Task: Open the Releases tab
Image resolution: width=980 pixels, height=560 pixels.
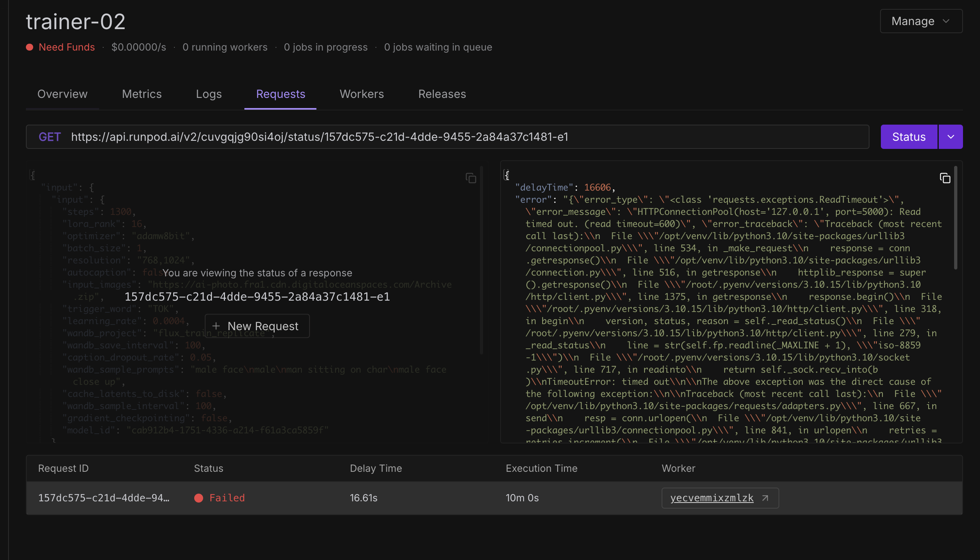Action: (x=442, y=94)
